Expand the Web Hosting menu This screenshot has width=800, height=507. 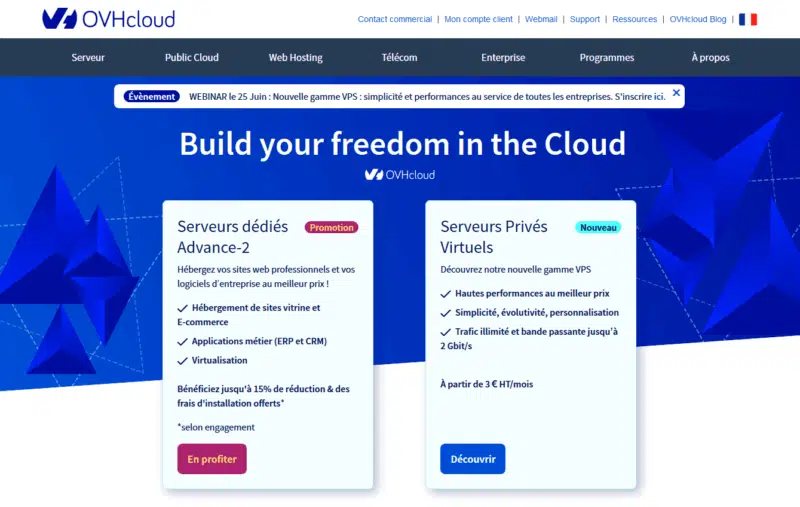click(x=295, y=58)
